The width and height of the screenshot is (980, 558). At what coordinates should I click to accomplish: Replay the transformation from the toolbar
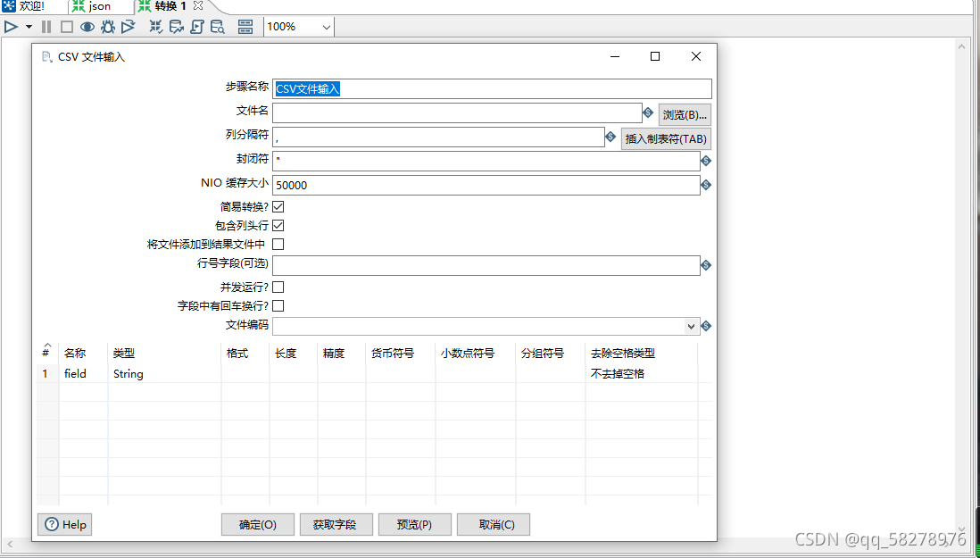click(129, 26)
